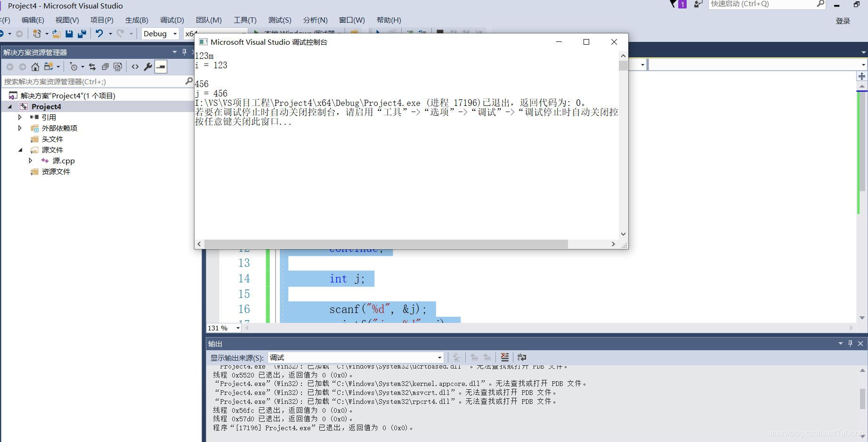Click the Go to Next Message icon
The width and height of the screenshot is (868, 442).
[487, 357]
